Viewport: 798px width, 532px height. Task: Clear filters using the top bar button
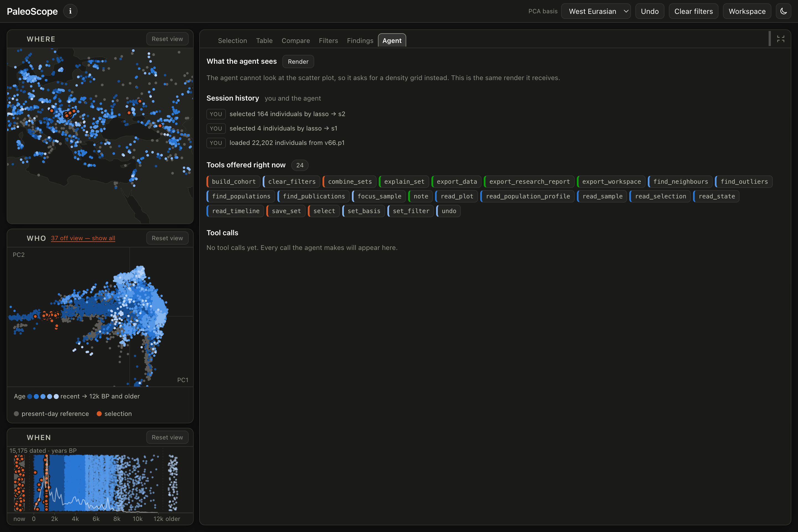(x=693, y=11)
